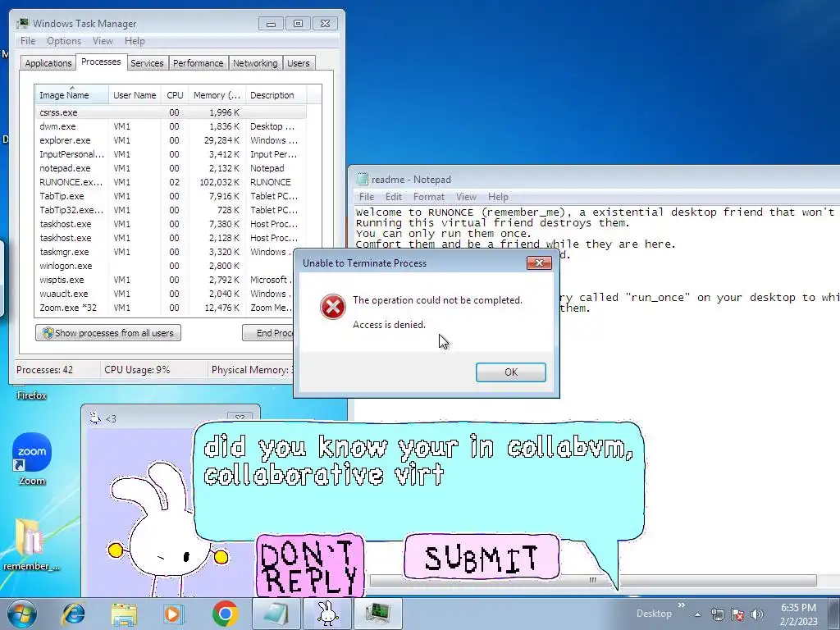
Task: Click Notepad horizontal scrollbar thumb
Action: tap(593, 580)
